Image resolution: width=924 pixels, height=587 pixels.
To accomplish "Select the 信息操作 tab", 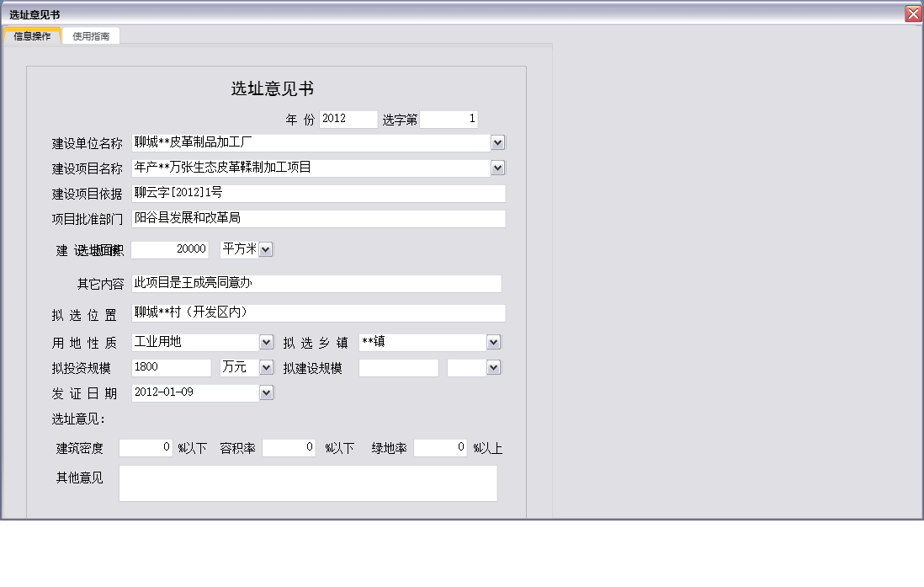I will pyautogui.click(x=32, y=35).
